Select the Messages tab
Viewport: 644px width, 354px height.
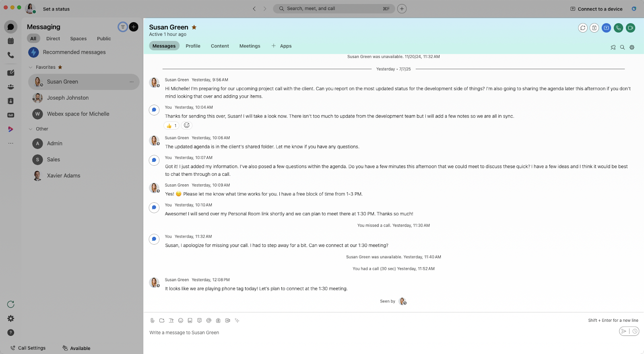pos(164,46)
